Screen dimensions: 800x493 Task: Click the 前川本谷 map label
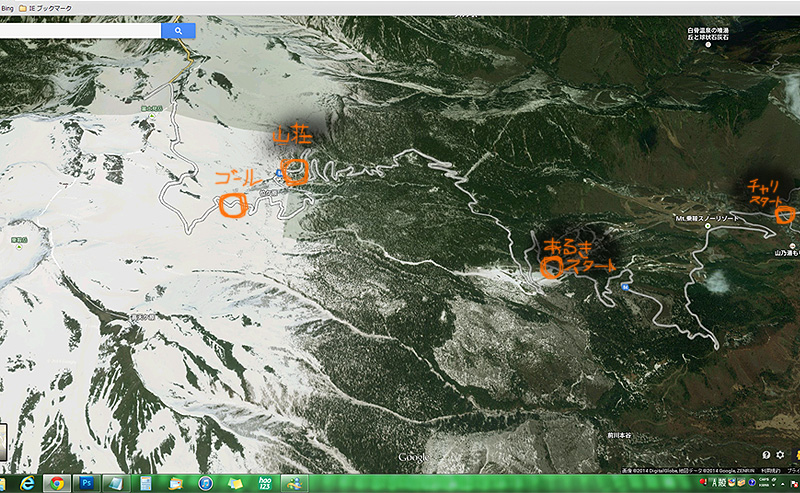pos(619,435)
